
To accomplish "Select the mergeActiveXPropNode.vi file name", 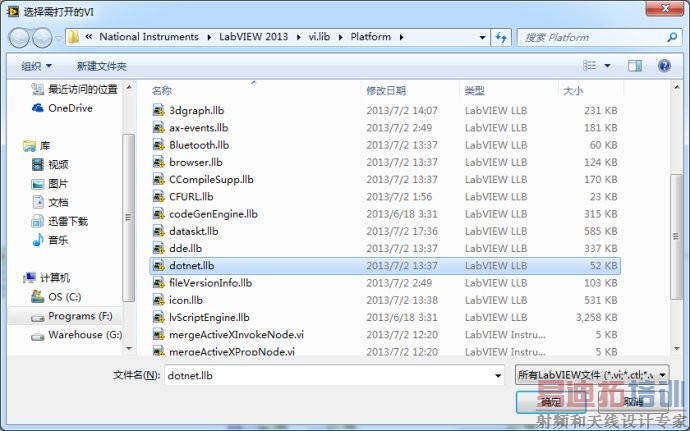I will (232, 352).
